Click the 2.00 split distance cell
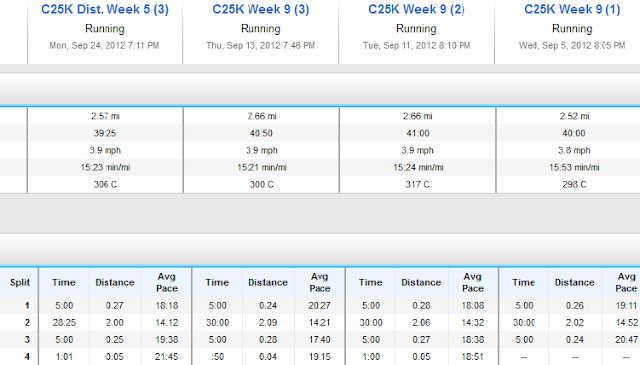 click(115, 323)
